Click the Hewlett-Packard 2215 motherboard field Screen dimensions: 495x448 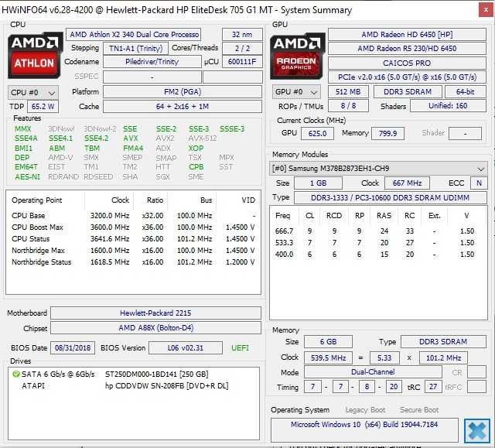(x=155, y=313)
